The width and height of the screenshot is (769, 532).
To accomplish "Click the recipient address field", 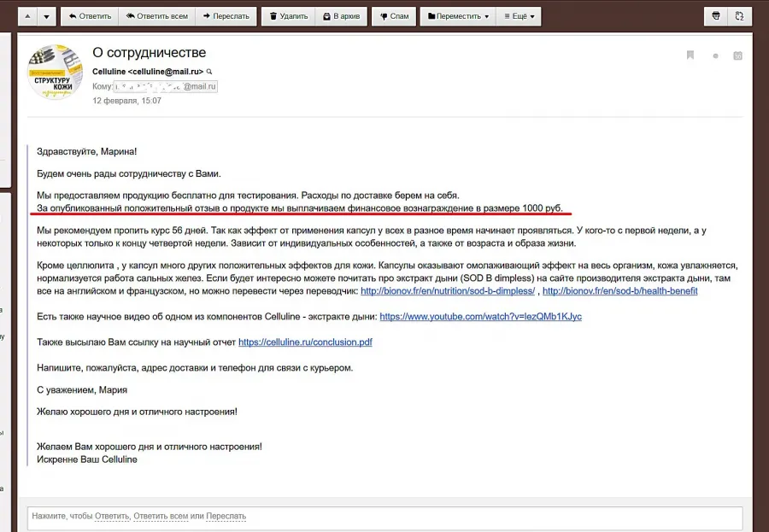I will [x=165, y=87].
